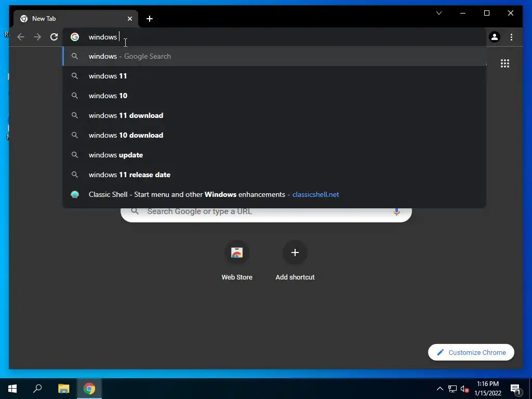Open the Google apps grid

coord(505,63)
